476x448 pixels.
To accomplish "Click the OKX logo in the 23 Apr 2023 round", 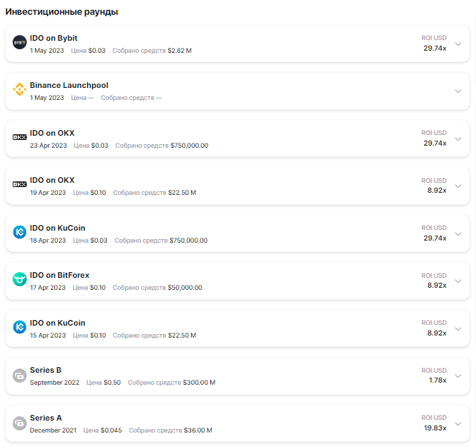I will coord(20,138).
